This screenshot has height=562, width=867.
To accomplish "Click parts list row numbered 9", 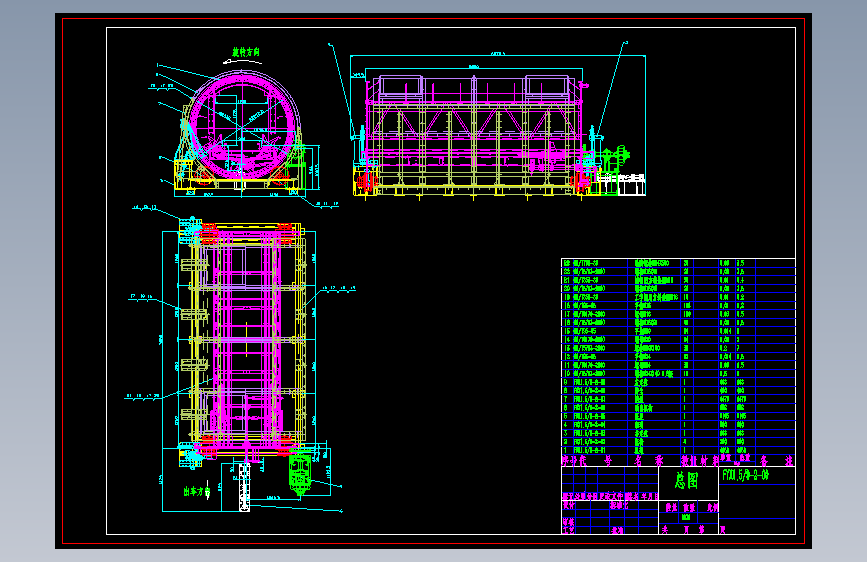I will [x=678, y=382].
